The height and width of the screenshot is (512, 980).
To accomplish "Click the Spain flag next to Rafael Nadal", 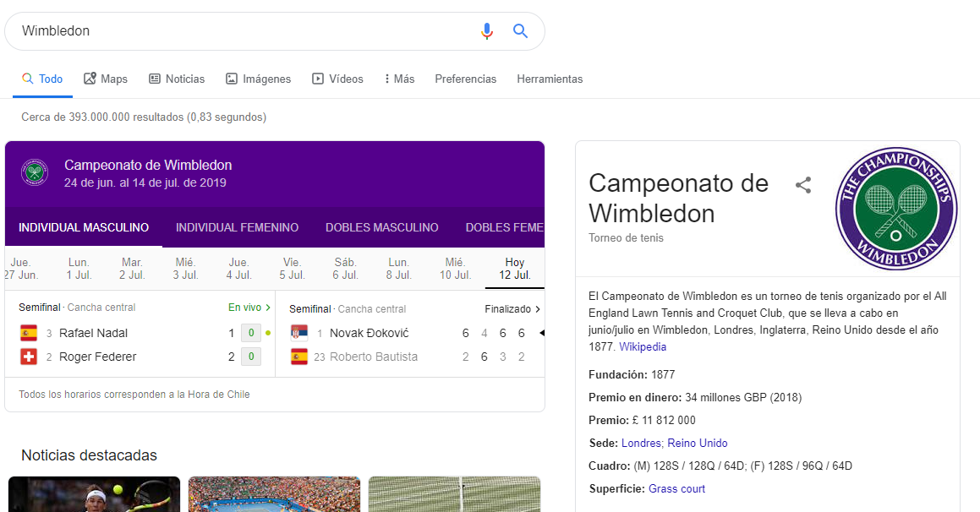I will click(x=29, y=333).
